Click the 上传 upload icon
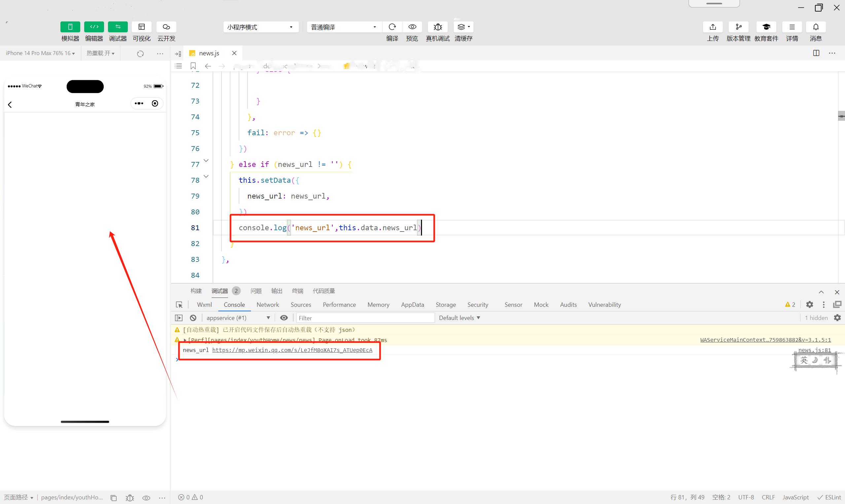The width and height of the screenshot is (845, 504). (x=713, y=27)
